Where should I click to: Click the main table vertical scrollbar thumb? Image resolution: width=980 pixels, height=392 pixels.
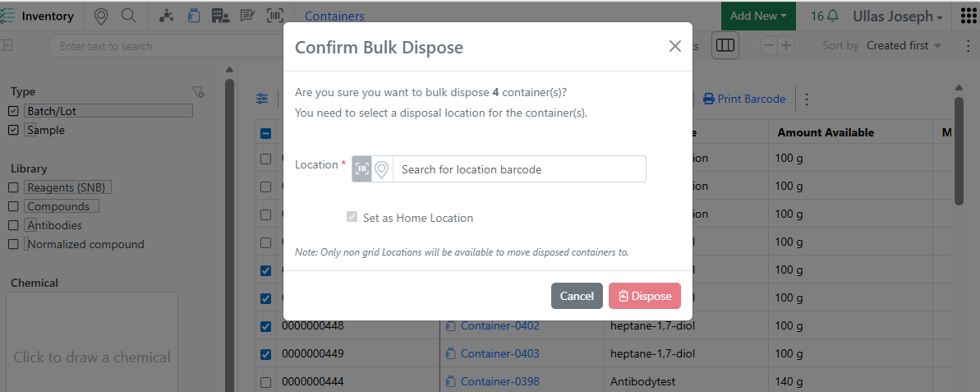coord(959,150)
